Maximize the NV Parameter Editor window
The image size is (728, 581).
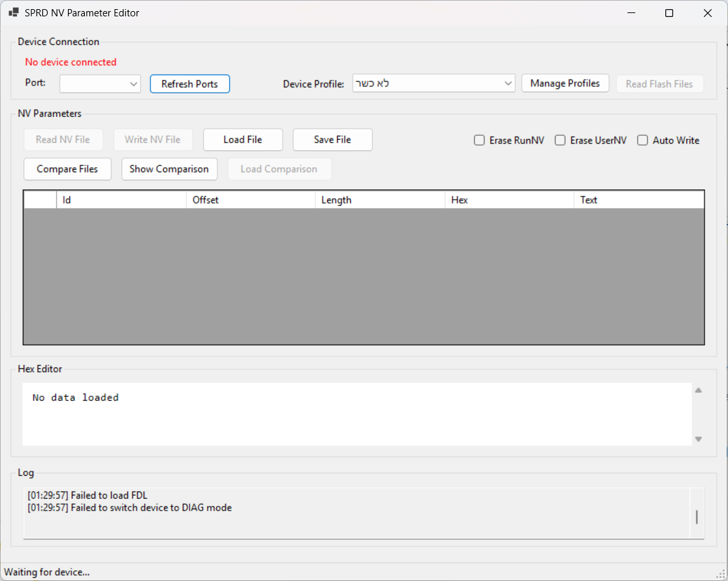tap(669, 13)
